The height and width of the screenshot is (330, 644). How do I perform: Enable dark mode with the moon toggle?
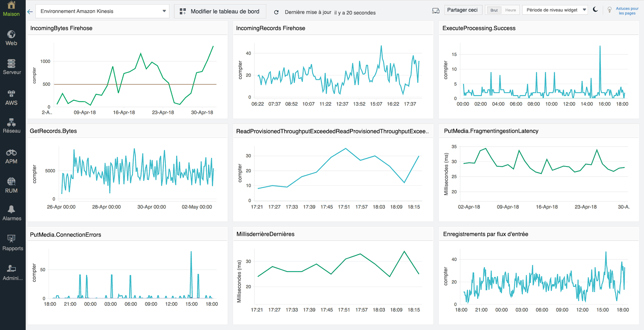(x=595, y=10)
